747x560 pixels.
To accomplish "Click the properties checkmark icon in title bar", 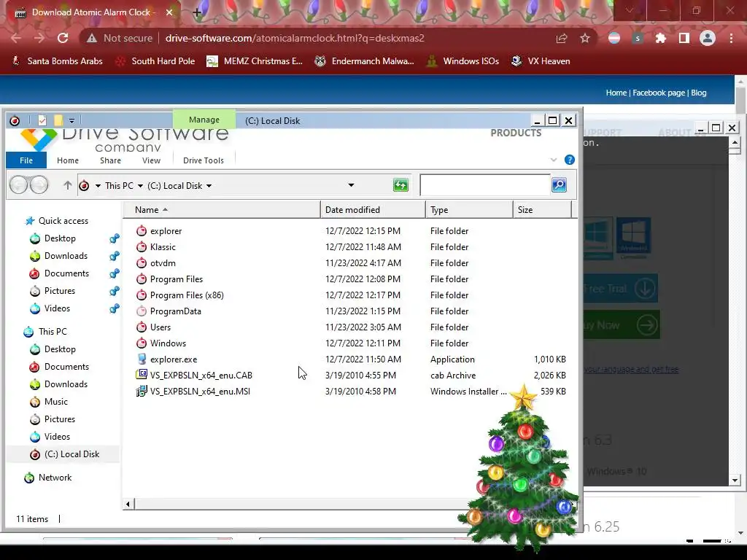I will (42, 120).
